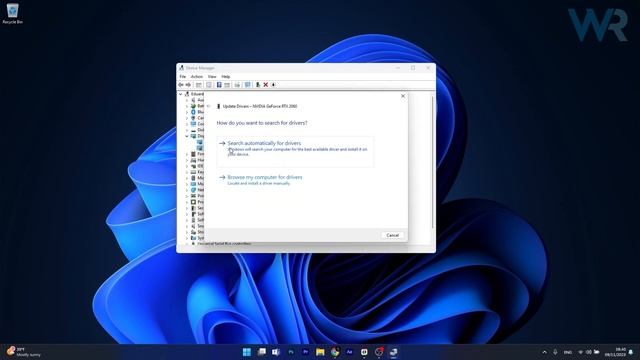The image size is (640, 360).
Task: Open the View menu
Action: tap(212, 76)
